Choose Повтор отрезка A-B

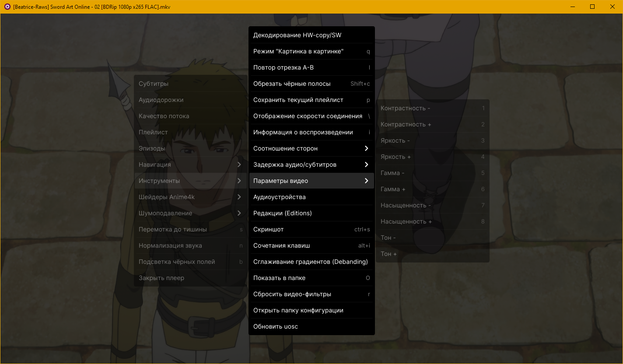coord(311,67)
